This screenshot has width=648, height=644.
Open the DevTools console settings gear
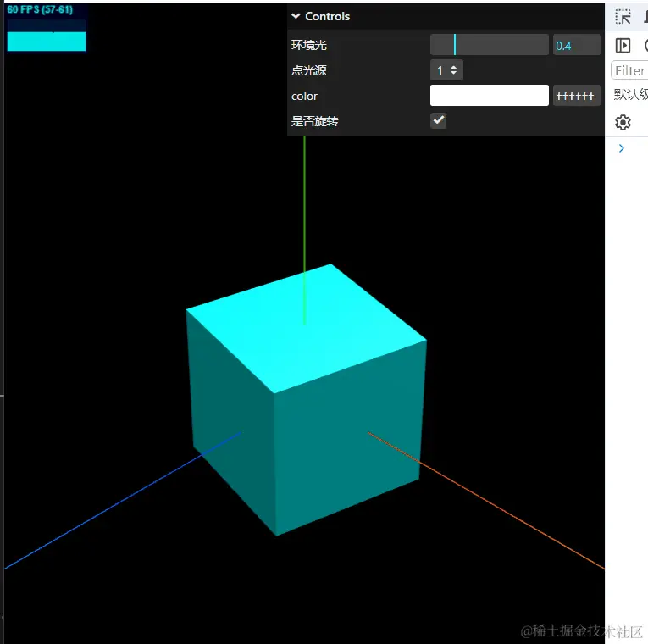(x=623, y=122)
